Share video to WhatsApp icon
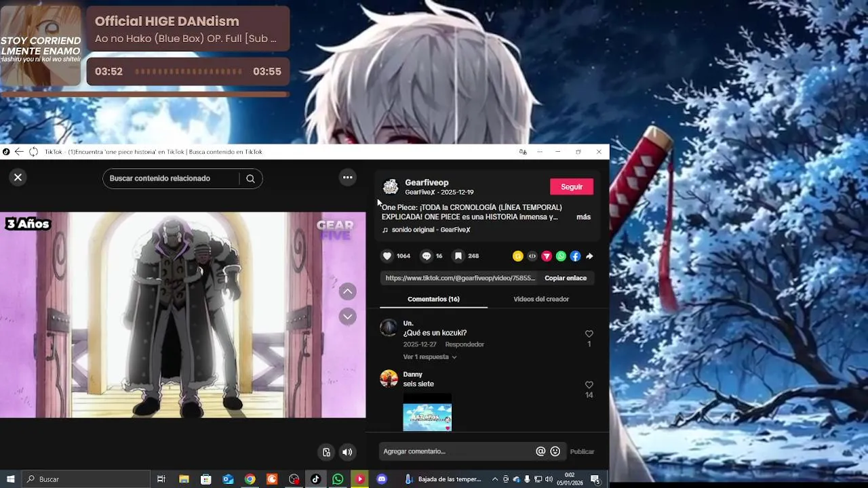868x488 pixels. tap(561, 256)
